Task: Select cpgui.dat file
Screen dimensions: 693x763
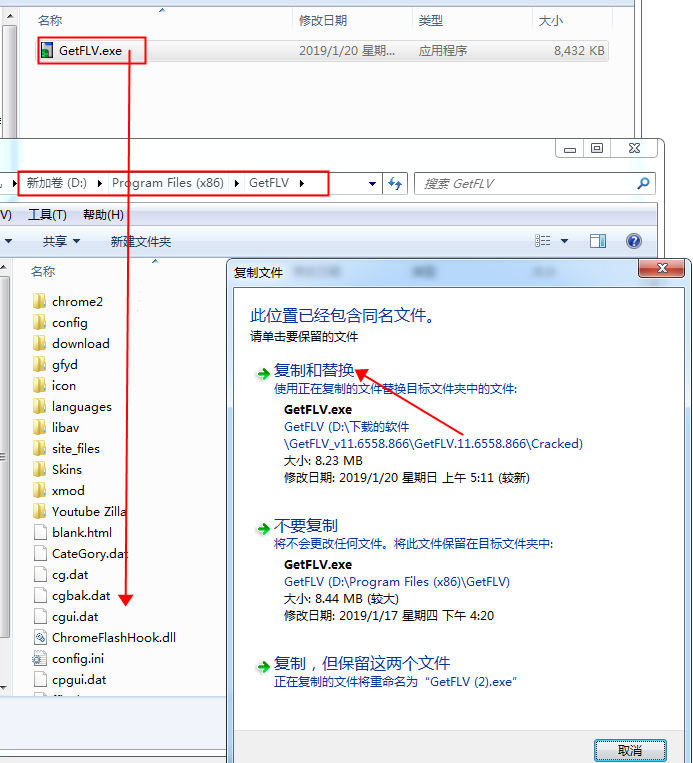Action: (x=70, y=680)
